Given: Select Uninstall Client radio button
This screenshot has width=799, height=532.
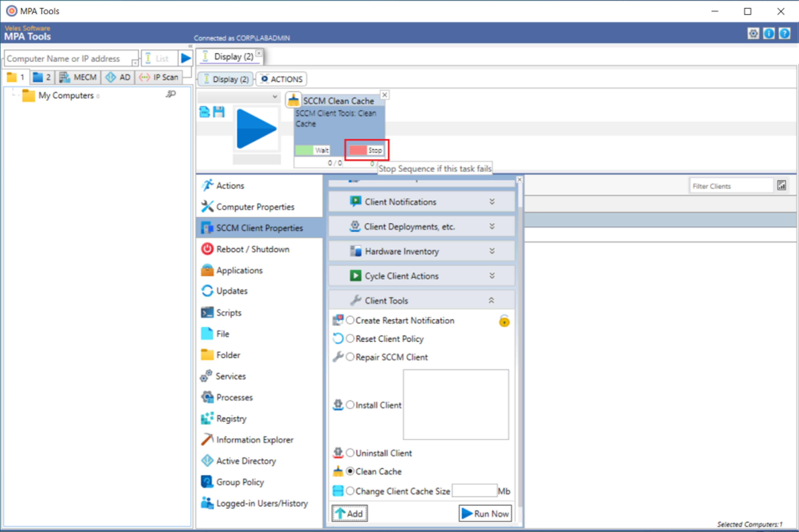Looking at the screenshot, I should [x=350, y=453].
